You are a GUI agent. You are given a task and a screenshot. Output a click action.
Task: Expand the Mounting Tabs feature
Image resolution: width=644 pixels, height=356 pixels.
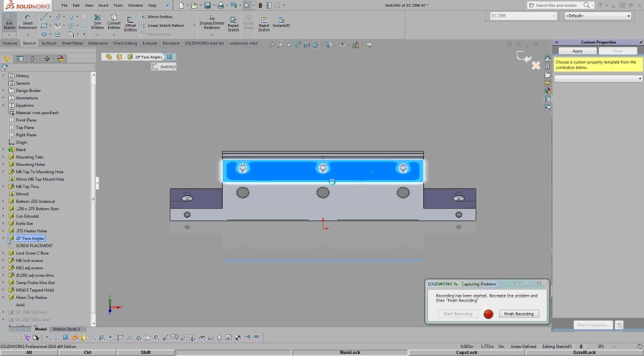click(3, 157)
